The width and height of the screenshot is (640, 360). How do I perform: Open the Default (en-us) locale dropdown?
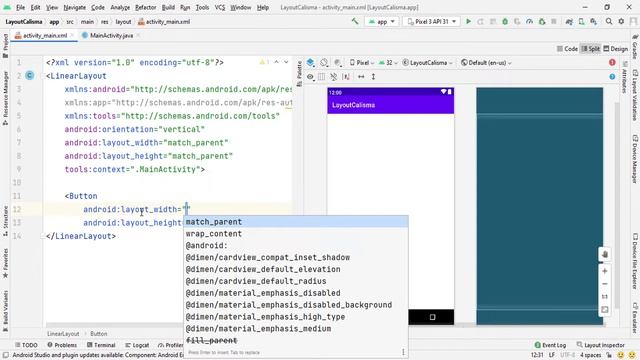(486, 62)
